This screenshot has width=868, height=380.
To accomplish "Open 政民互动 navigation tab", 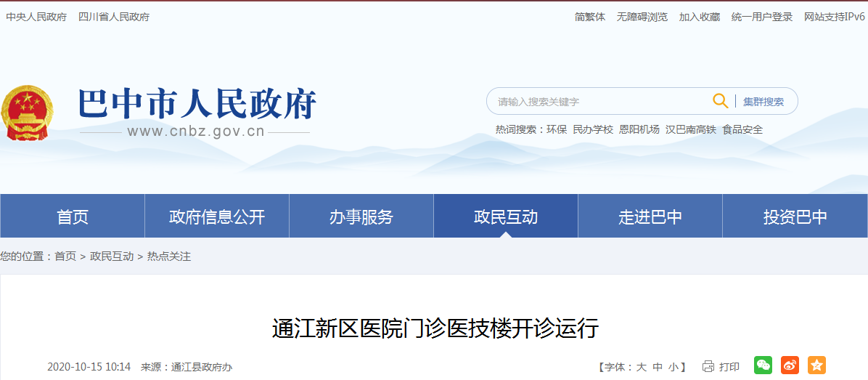I will click(x=506, y=217).
